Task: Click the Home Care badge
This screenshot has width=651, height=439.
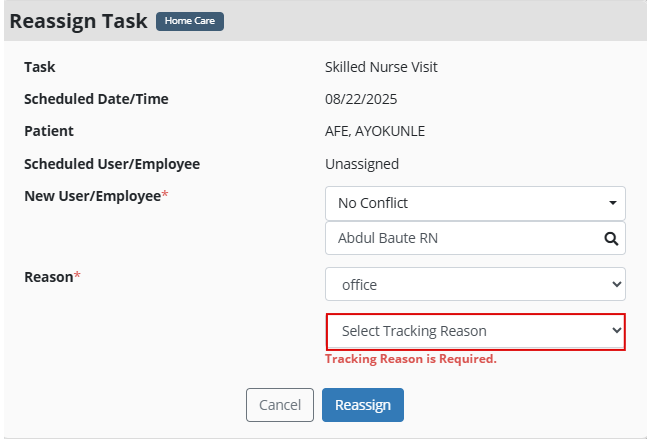Action: (190, 21)
